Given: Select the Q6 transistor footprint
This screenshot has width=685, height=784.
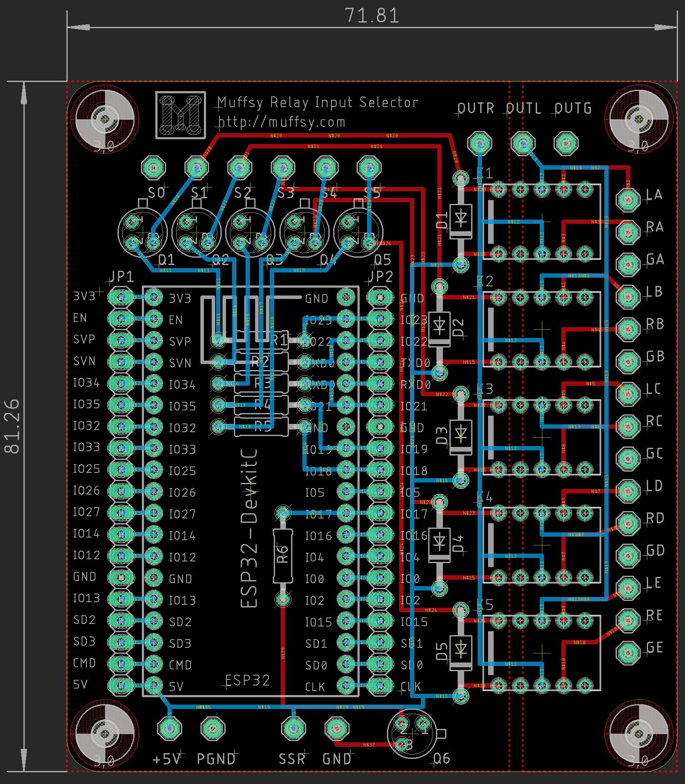Looking at the screenshot, I should 411,733.
